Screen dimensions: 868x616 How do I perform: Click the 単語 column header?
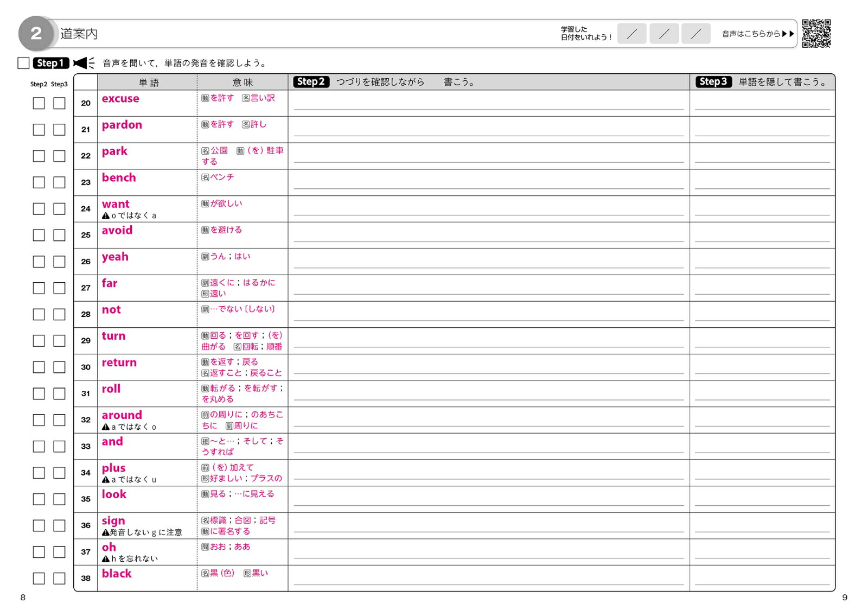[x=149, y=82]
